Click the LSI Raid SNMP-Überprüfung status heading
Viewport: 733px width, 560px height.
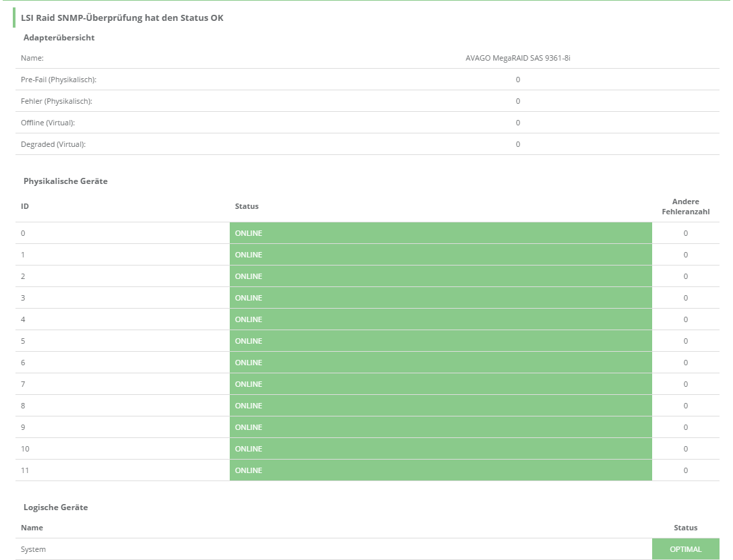pyautogui.click(x=122, y=18)
